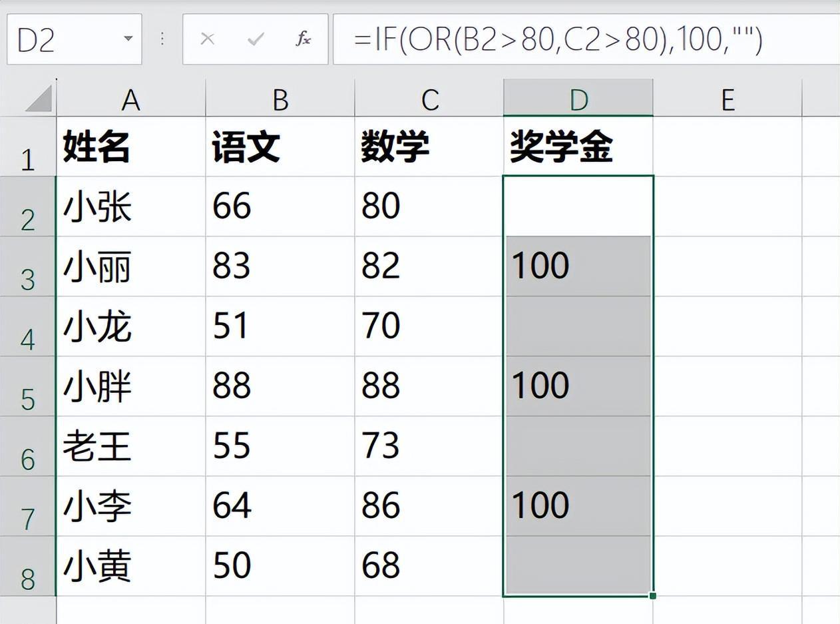Click 老王's 数学 score 73
The height and width of the screenshot is (624, 840).
pos(429,446)
